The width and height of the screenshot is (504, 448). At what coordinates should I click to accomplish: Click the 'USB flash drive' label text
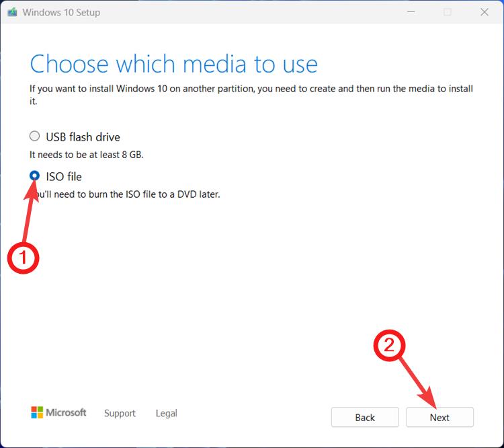pyautogui.click(x=83, y=137)
